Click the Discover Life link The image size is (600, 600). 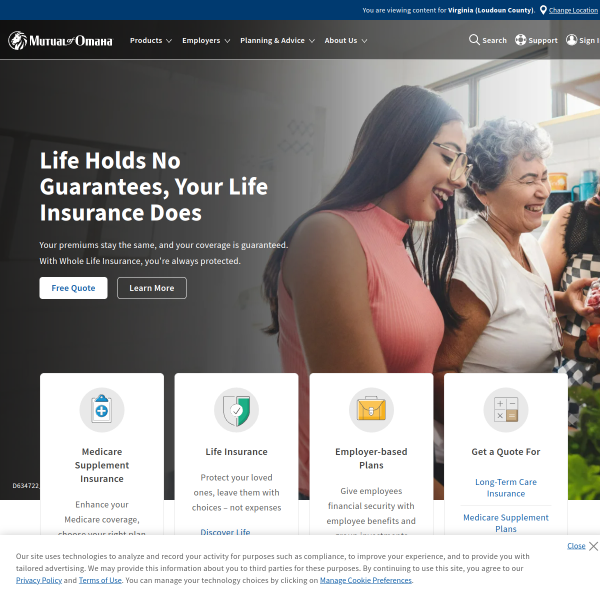click(x=225, y=532)
